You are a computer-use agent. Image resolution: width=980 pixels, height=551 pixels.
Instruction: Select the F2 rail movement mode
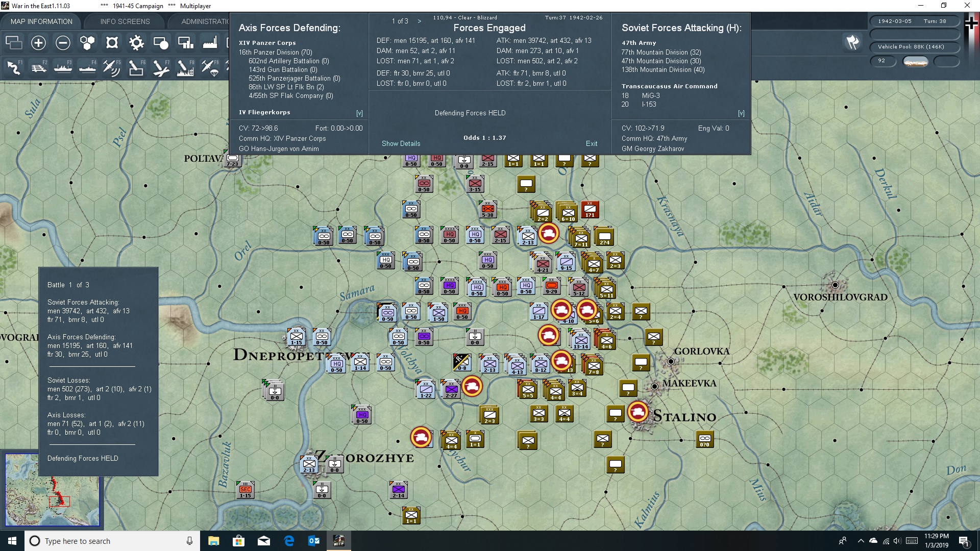click(39, 67)
